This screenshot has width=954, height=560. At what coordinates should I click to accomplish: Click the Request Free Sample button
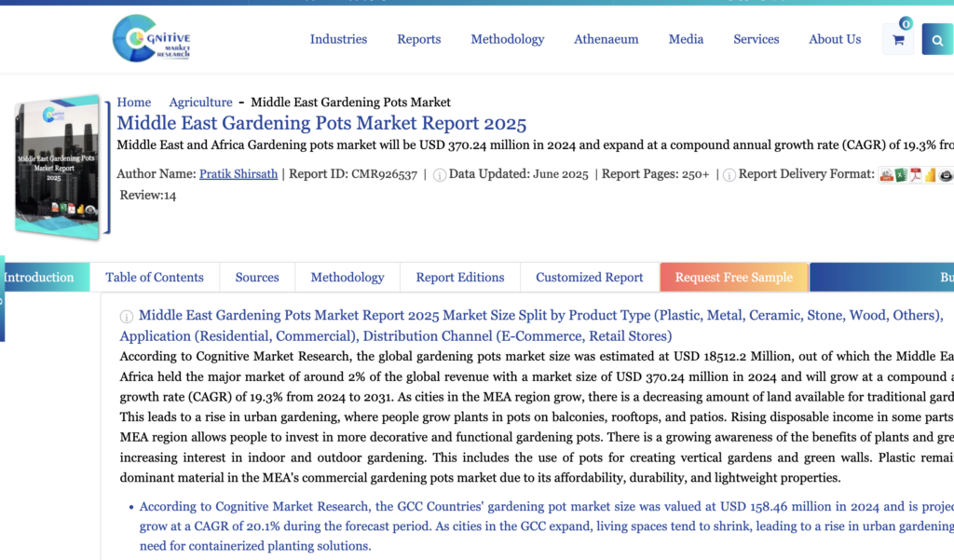pyautogui.click(x=734, y=277)
